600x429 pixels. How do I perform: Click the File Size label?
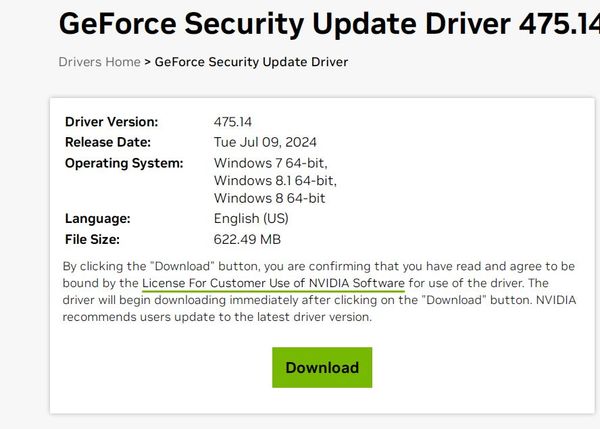point(92,239)
